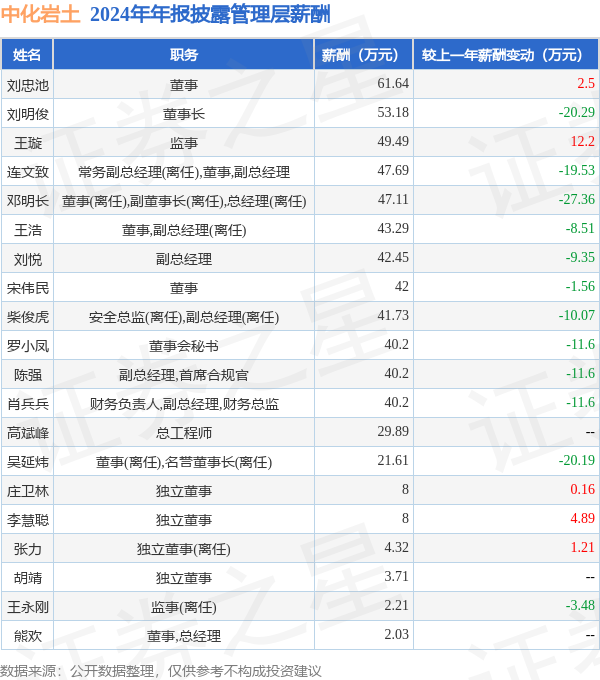Click the position 财务负责人,副总经理,财务总监
This screenshot has width=600, height=680.
coord(184,404)
